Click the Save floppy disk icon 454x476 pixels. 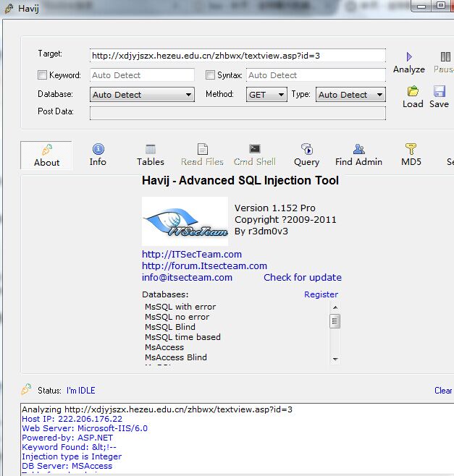(x=440, y=91)
